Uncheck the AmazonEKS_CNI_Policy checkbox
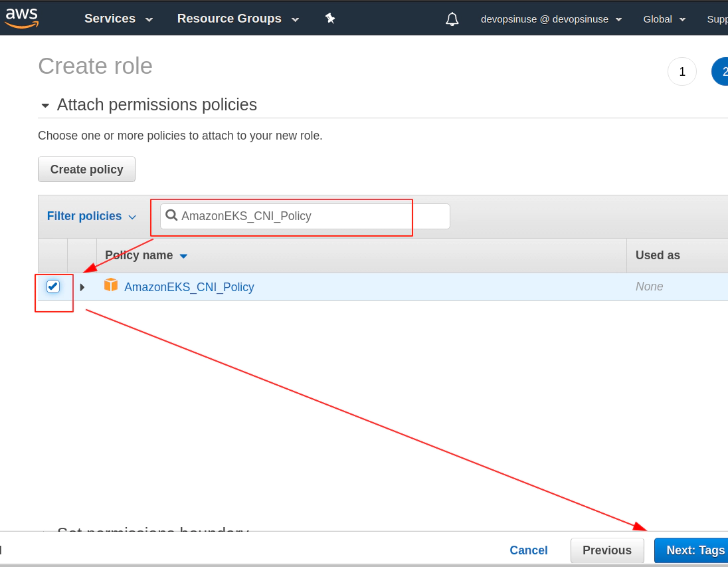728x567 pixels. (x=53, y=286)
